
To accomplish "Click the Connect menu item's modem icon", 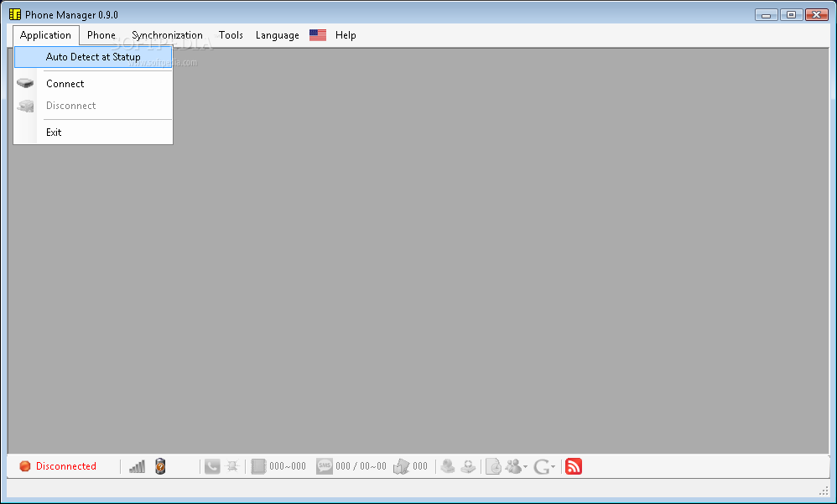I will click(x=25, y=83).
